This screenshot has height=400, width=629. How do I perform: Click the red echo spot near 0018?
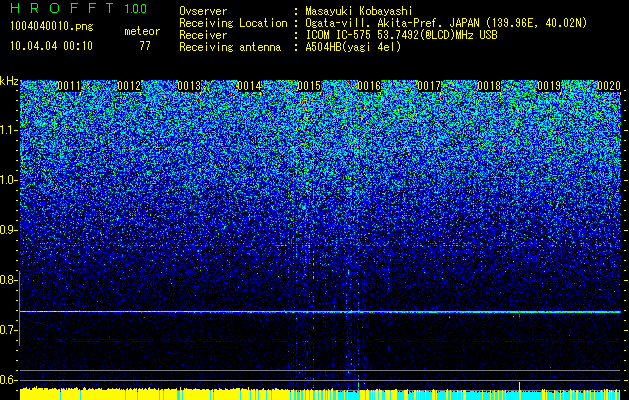[519, 316]
